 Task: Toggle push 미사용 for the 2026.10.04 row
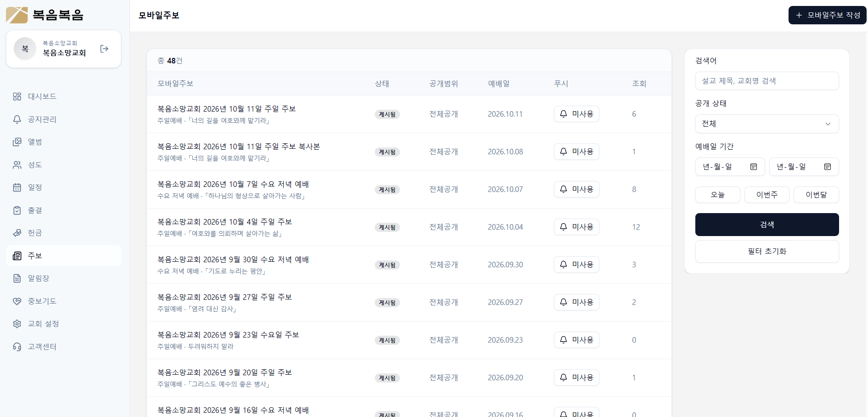(576, 227)
